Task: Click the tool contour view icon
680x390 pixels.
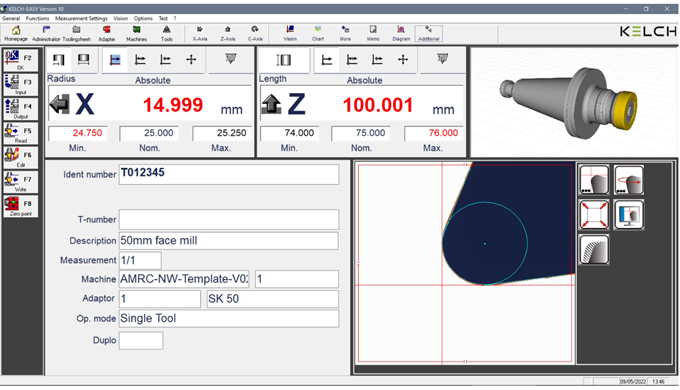Action: (594, 180)
